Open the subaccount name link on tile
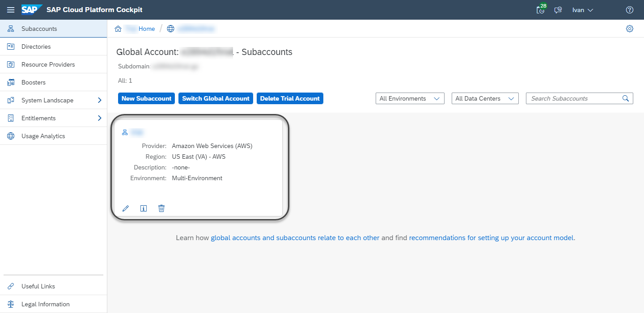The width and height of the screenshot is (644, 313). coord(137,132)
